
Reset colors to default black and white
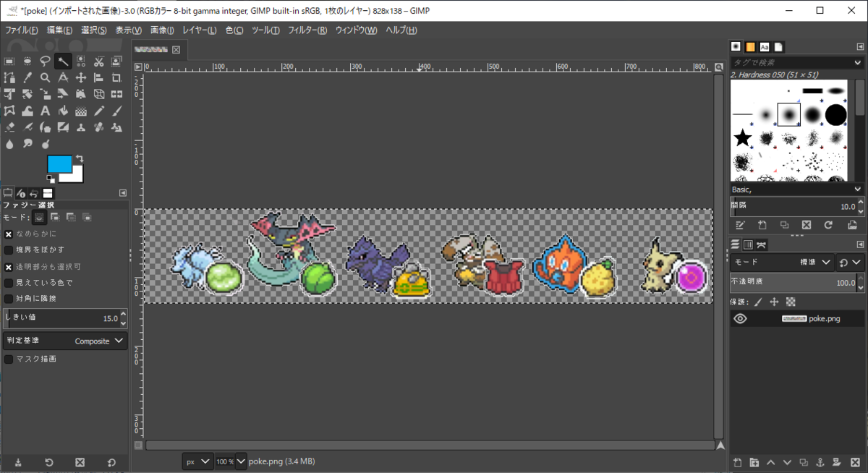51,179
